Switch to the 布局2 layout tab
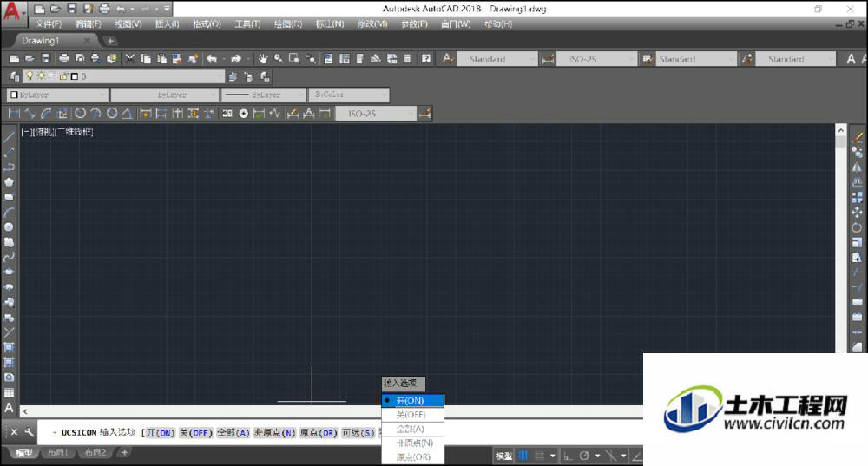The width and height of the screenshot is (868, 466). coord(95,453)
